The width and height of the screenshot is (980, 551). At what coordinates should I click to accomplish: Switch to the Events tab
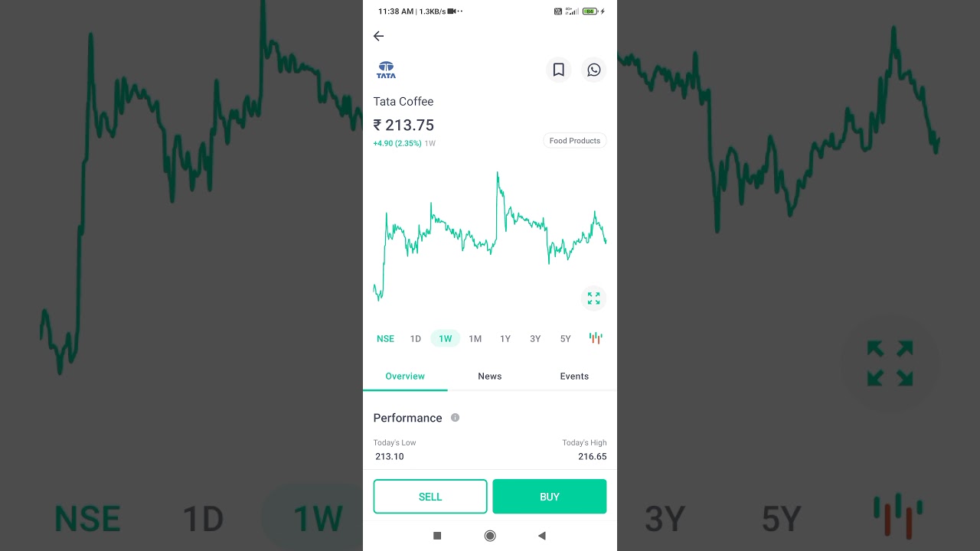click(x=574, y=376)
